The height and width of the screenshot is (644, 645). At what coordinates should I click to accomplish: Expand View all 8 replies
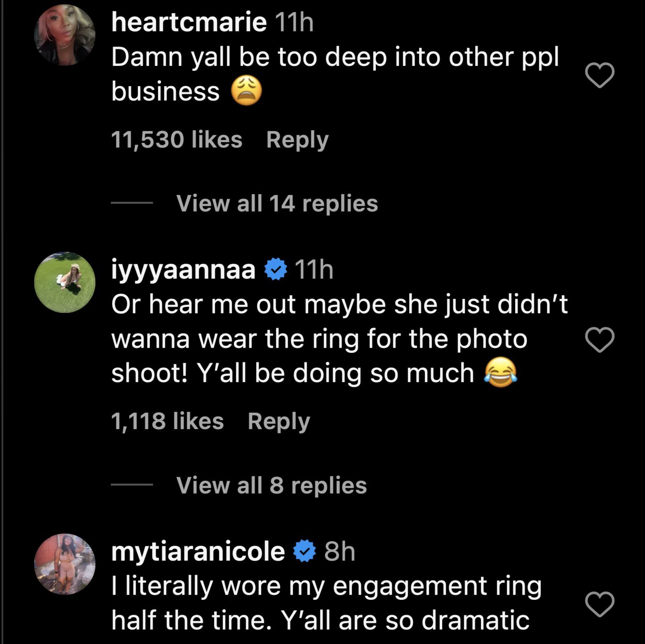click(271, 485)
